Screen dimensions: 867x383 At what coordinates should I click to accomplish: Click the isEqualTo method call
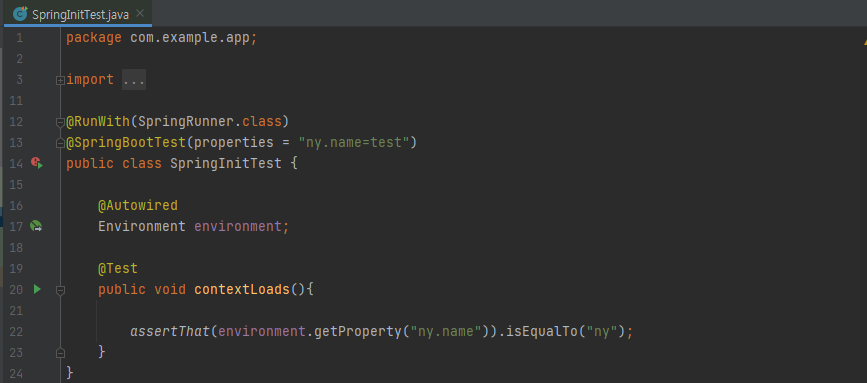click(542, 331)
